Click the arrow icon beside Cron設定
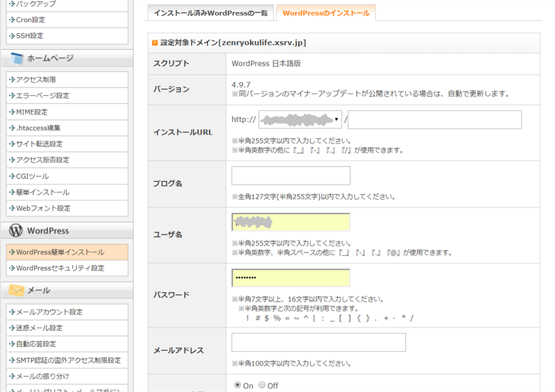 [12, 20]
